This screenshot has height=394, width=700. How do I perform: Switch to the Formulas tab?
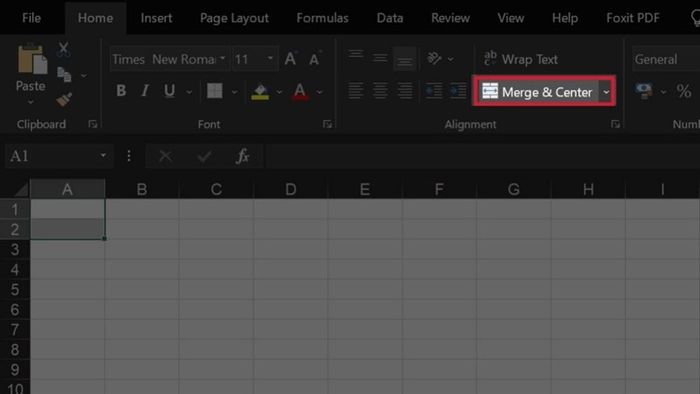[x=322, y=18]
